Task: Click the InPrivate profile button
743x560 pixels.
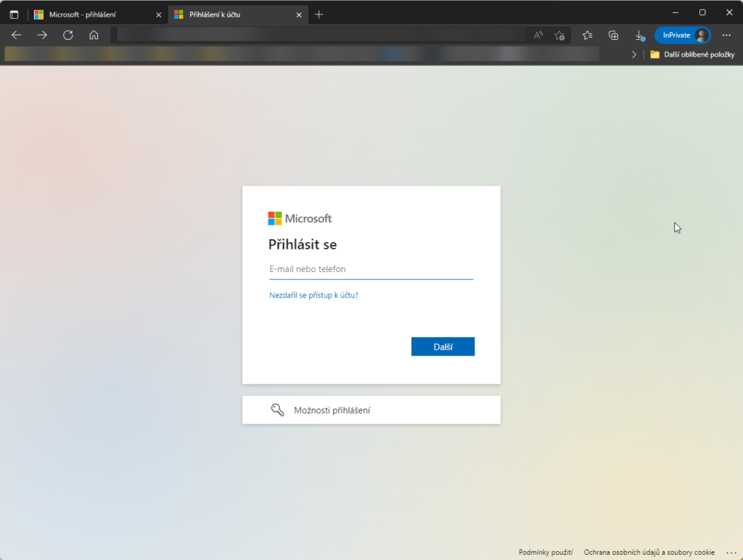Action: pyautogui.click(x=682, y=35)
